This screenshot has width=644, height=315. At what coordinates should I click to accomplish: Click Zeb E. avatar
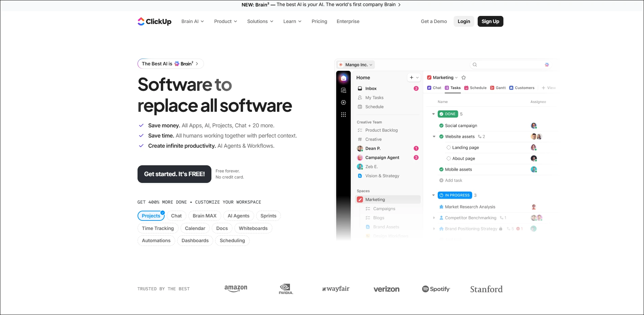coord(360,167)
